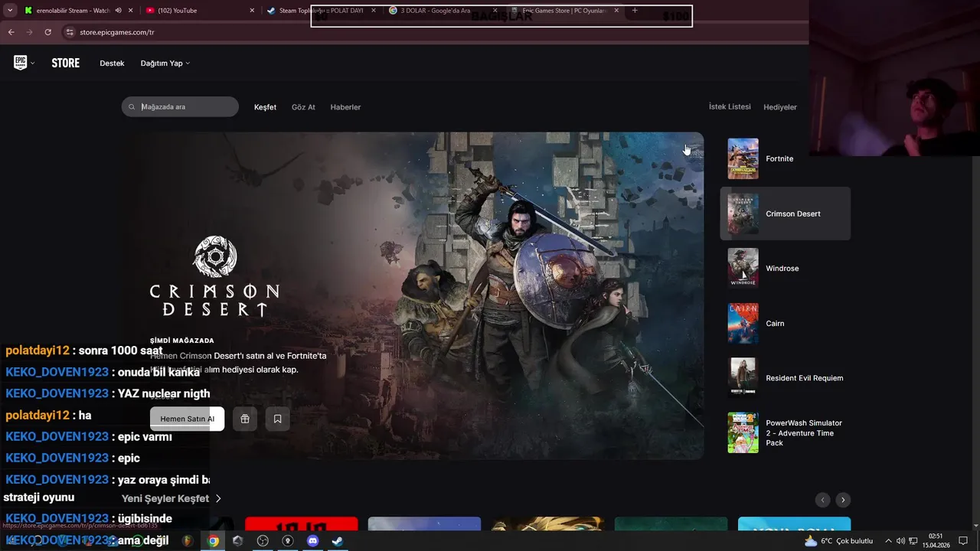
Task: Select the Keşfet tab
Action: 265,107
